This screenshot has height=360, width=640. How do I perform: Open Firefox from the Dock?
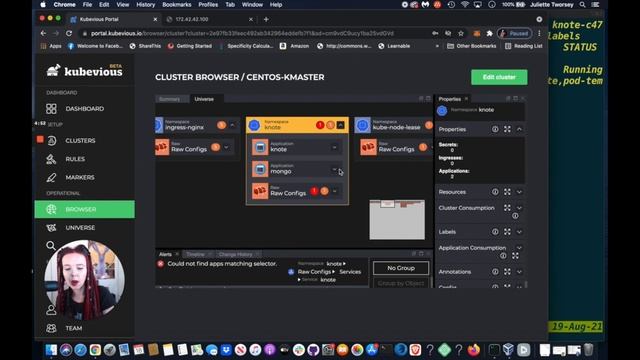473,350
